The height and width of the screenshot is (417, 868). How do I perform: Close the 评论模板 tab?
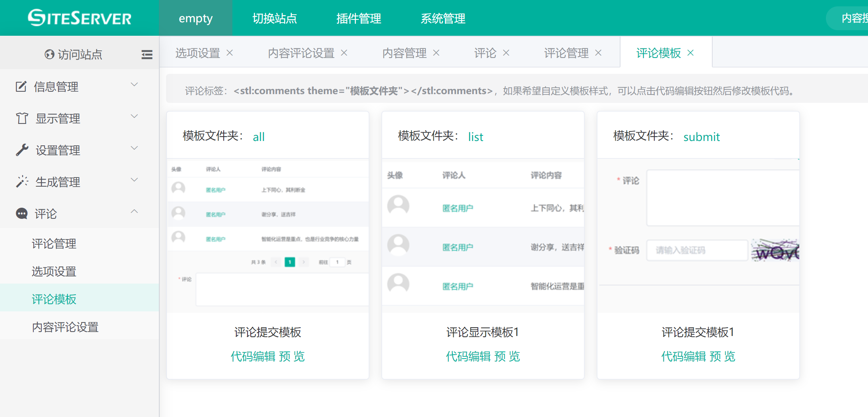(690, 53)
